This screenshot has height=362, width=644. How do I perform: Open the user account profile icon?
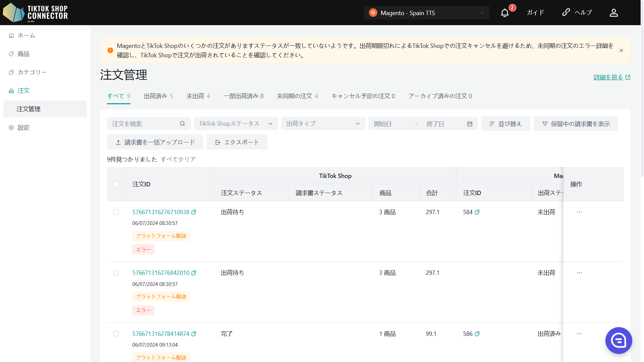coord(613,13)
